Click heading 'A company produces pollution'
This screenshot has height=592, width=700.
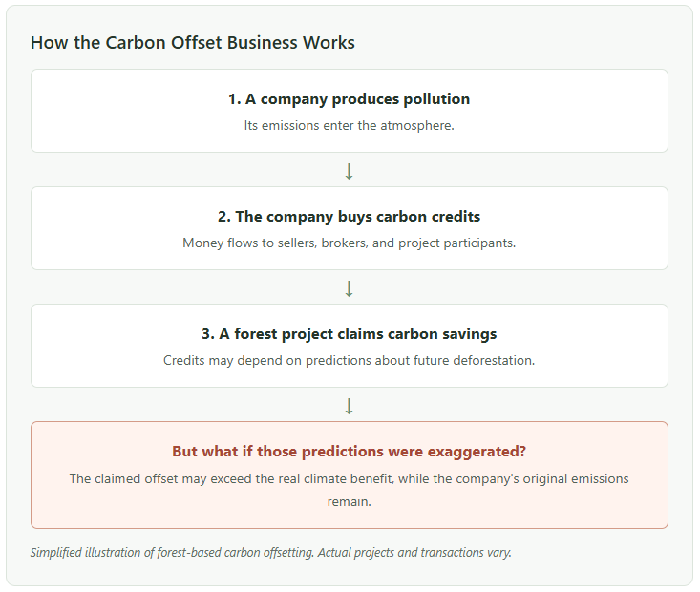click(357, 99)
